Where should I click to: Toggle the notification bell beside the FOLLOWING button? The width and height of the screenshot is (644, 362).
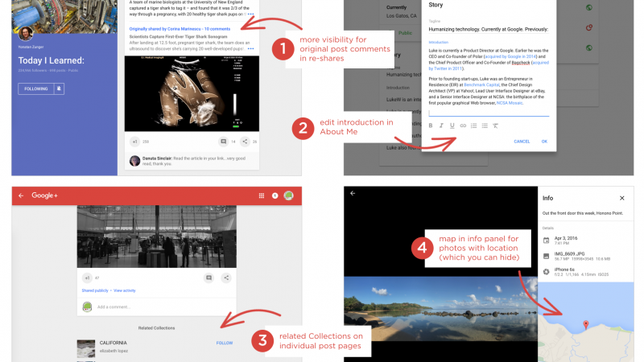click(59, 88)
